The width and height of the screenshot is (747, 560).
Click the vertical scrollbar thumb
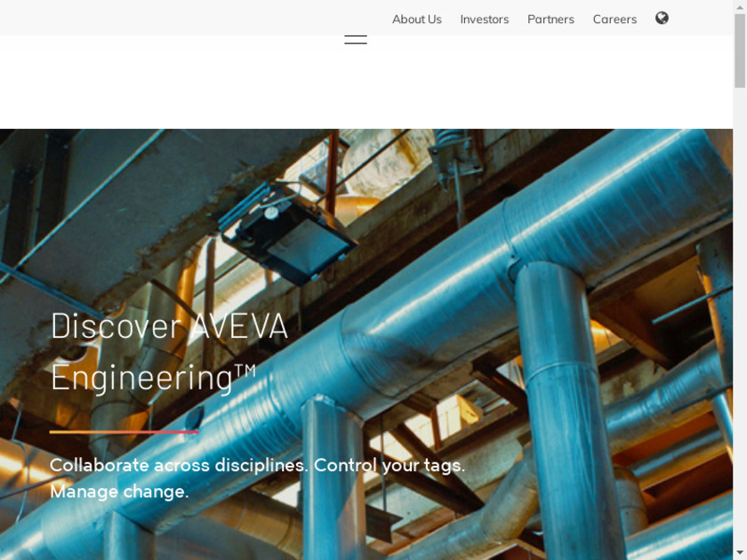point(740,51)
